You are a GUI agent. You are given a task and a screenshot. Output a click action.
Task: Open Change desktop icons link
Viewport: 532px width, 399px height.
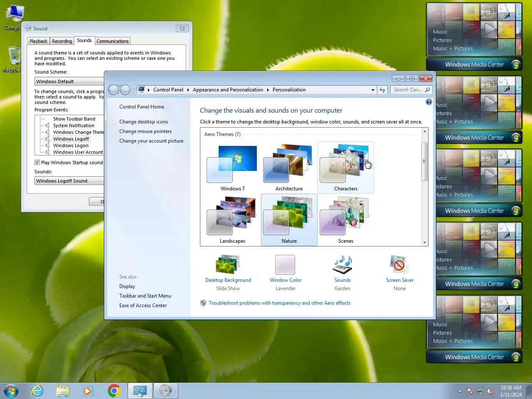144,122
